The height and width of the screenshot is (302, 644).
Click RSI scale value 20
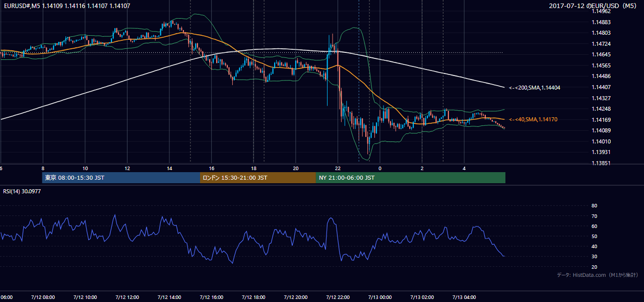pyautogui.click(x=594, y=267)
